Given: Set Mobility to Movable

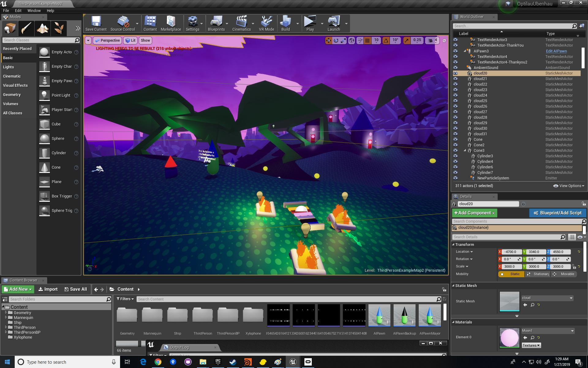Looking at the screenshot, I should pos(564,274).
